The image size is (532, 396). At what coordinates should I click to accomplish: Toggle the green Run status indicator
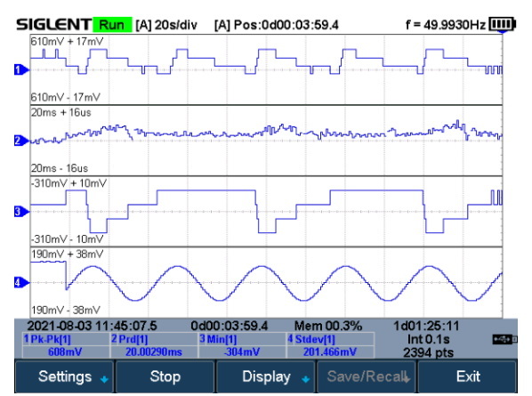point(112,25)
